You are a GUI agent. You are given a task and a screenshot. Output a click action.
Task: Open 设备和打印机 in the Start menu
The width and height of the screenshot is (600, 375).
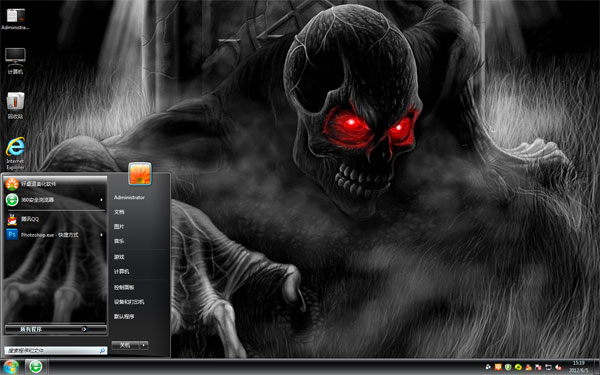tap(129, 302)
